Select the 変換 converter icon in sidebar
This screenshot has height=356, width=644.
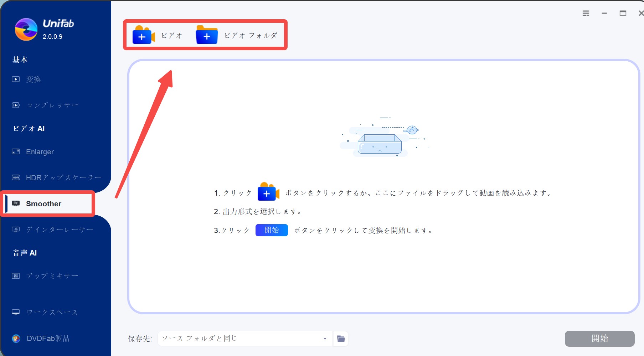(x=16, y=79)
